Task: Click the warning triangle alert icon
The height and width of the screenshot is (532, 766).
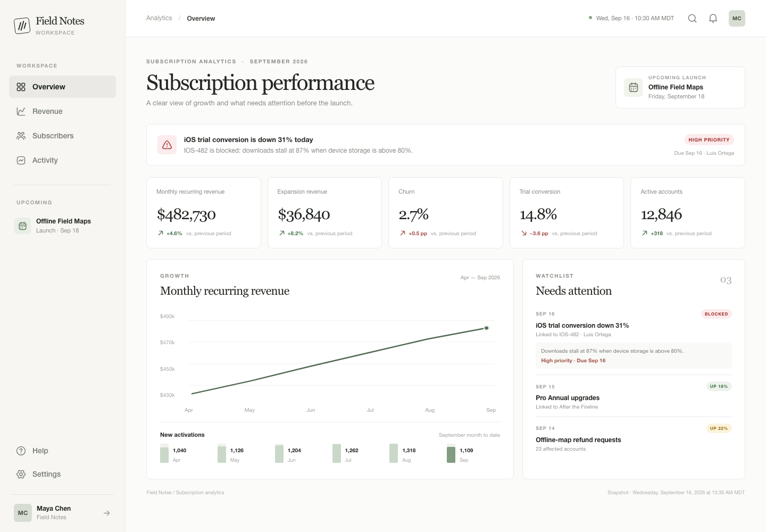Action: (167, 145)
